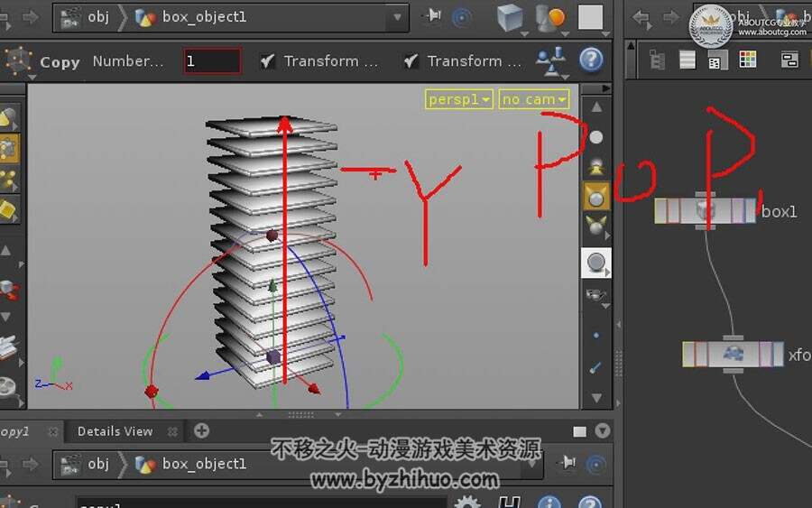
Task: Toggle the highlighted orange display option icon
Action: tap(596, 197)
